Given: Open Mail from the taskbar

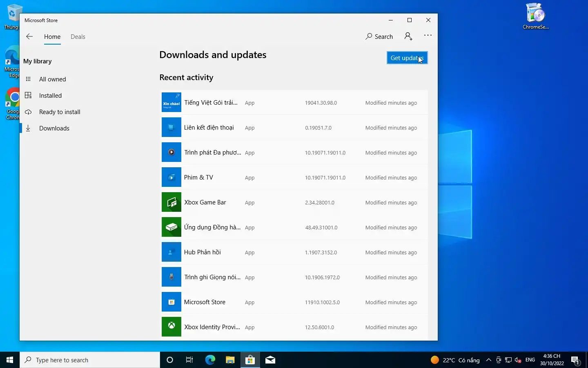Looking at the screenshot, I should (x=270, y=360).
